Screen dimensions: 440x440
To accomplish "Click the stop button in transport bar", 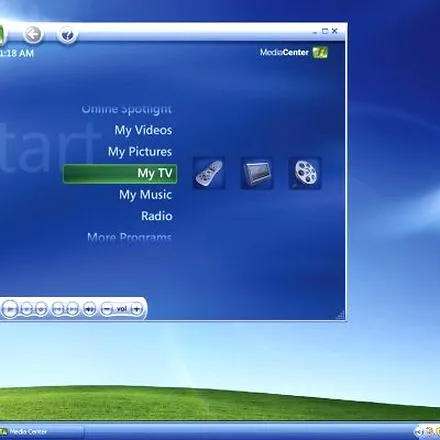I will click(x=26, y=309).
